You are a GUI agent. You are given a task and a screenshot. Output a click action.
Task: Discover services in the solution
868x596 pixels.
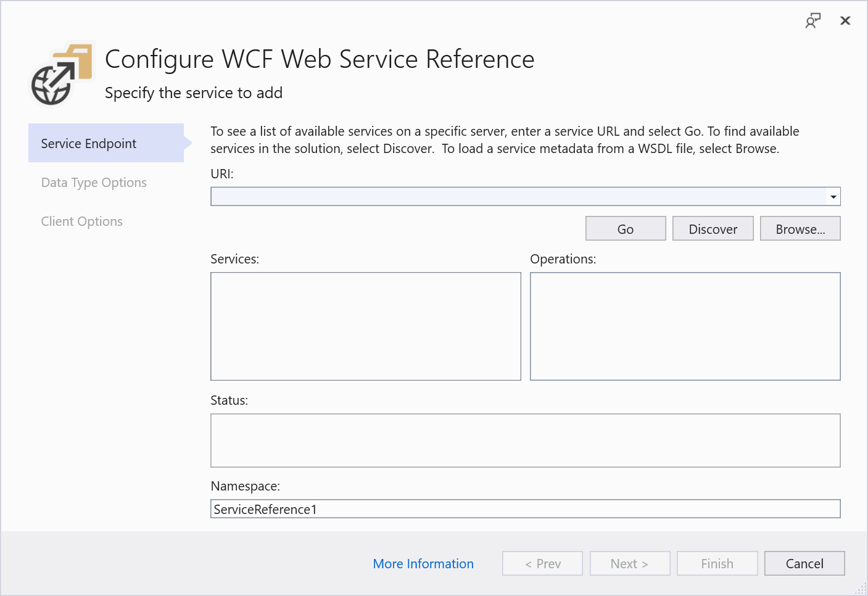coord(713,228)
